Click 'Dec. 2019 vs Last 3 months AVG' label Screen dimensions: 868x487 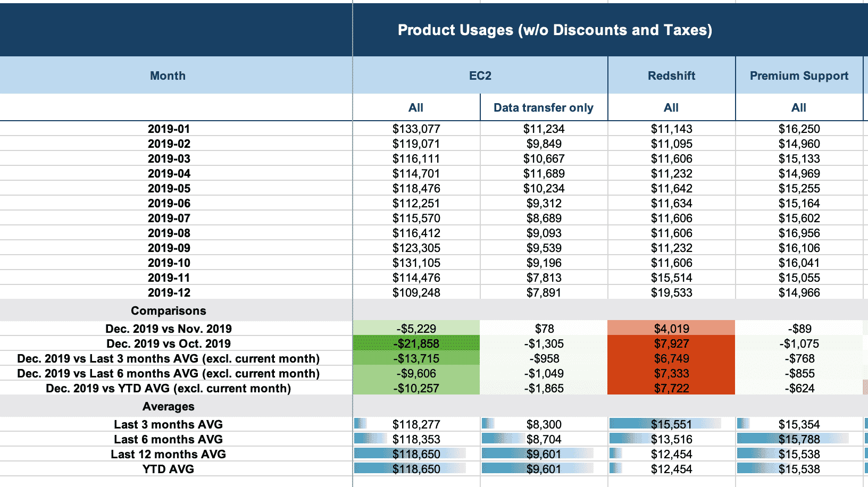pyautogui.click(x=169, y=358)
